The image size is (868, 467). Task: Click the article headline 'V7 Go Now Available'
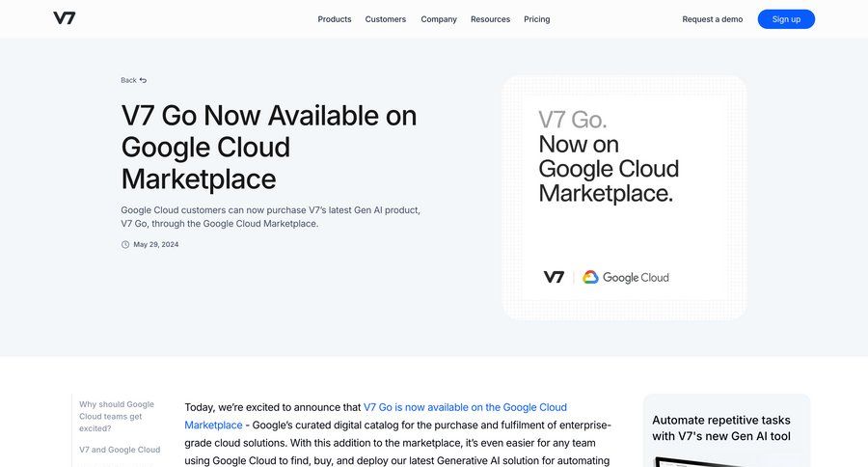269,147
